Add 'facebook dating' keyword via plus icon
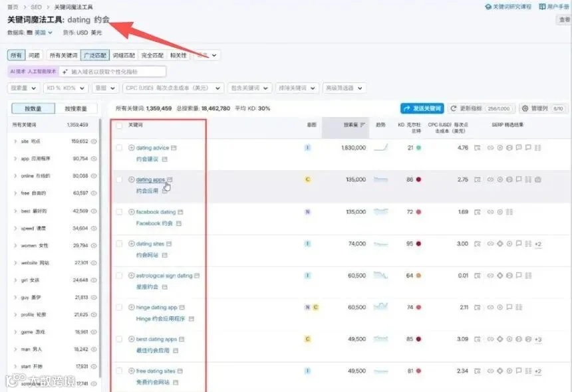Viewport: 572px width, 392px height. 131,212
